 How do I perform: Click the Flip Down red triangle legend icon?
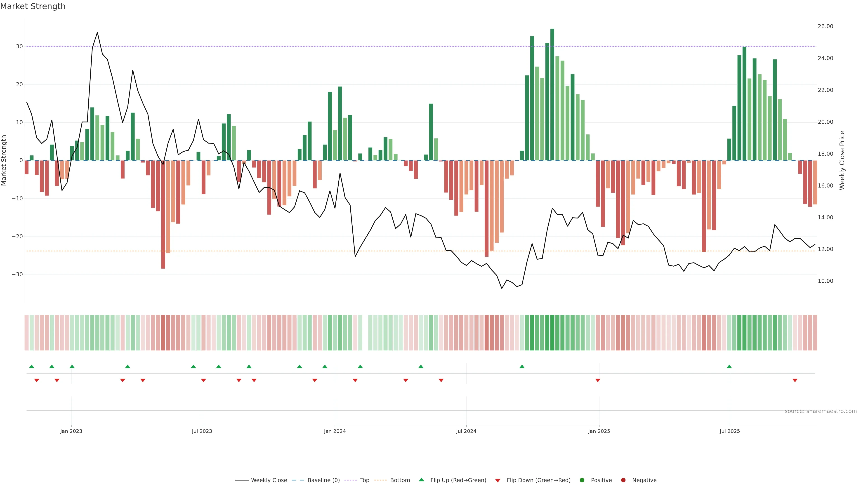pyautogui.click(x=498, y=481)
